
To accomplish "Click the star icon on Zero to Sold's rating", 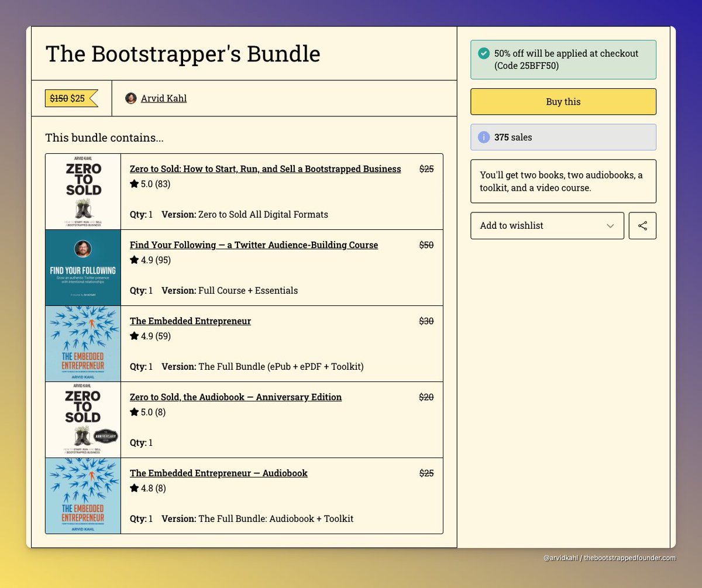I will pos(134,184).
